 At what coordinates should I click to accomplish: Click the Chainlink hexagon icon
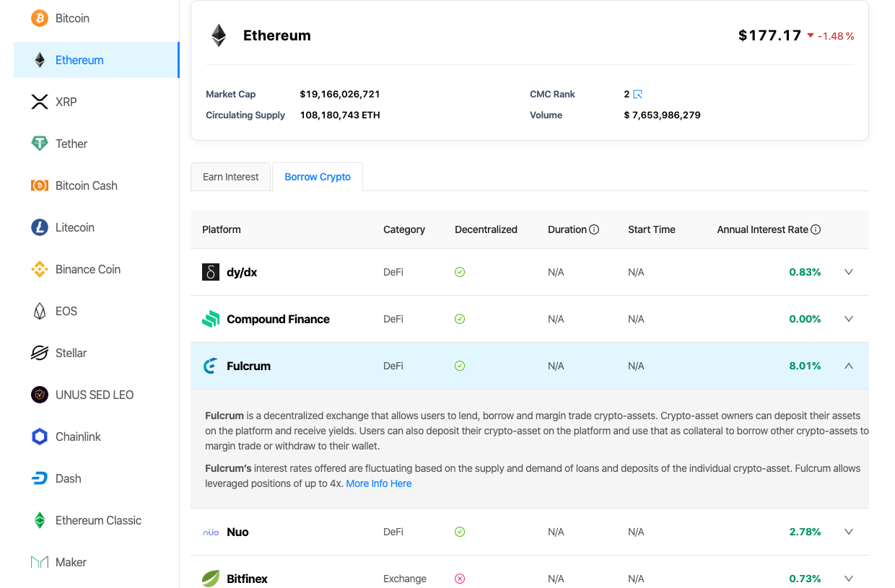(40, 436)
